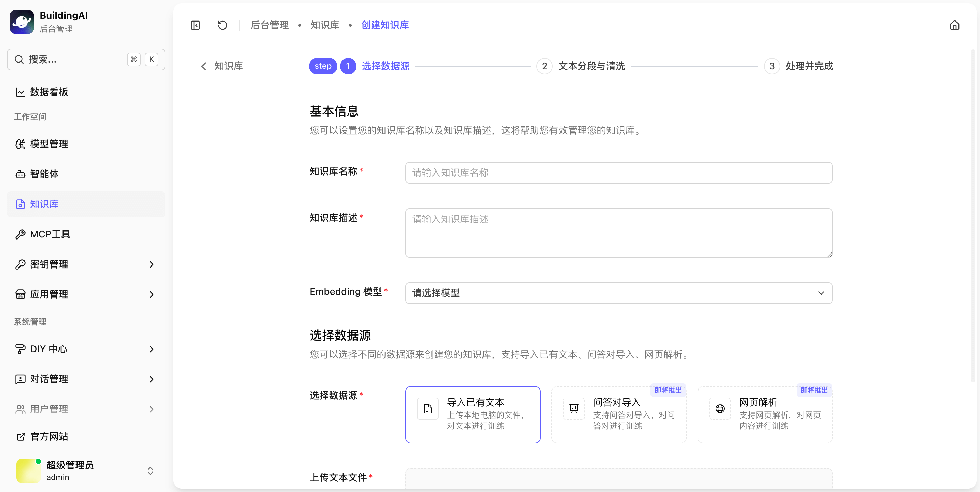Open 模型管理 in sidebar
This screenshot has width=980, height=492.
[x=49, y=144]
